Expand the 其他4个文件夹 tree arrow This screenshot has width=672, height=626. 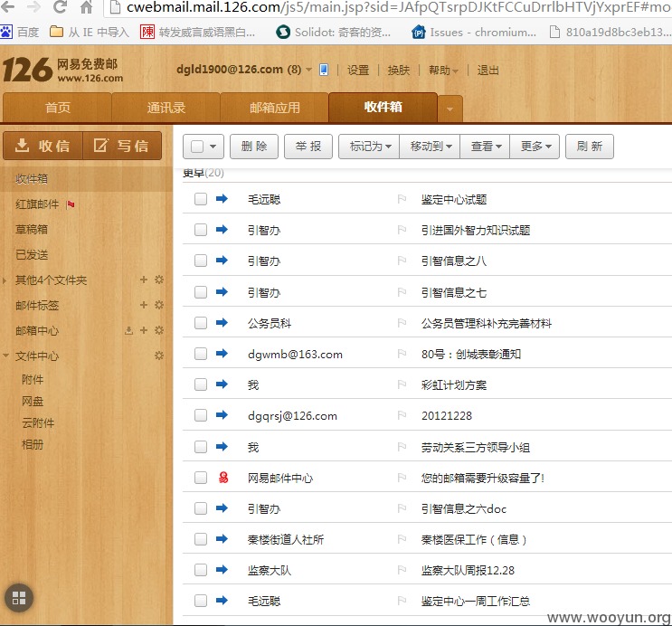[x=5, y=280]
